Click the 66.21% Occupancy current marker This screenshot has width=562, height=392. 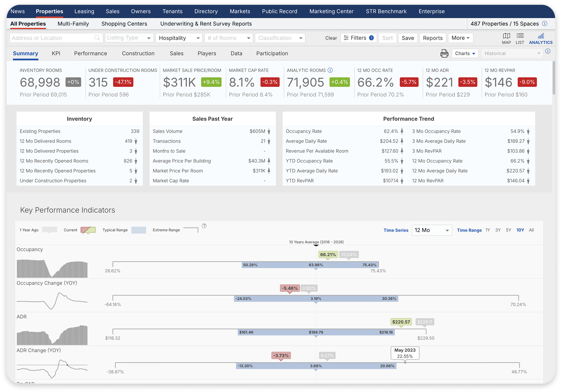click(328, 254)
